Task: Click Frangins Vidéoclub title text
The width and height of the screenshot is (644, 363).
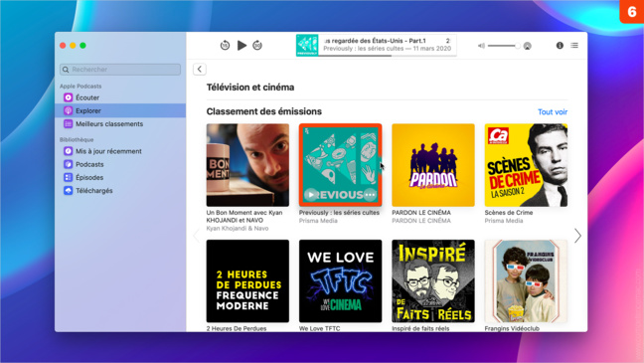Action: 512,328
